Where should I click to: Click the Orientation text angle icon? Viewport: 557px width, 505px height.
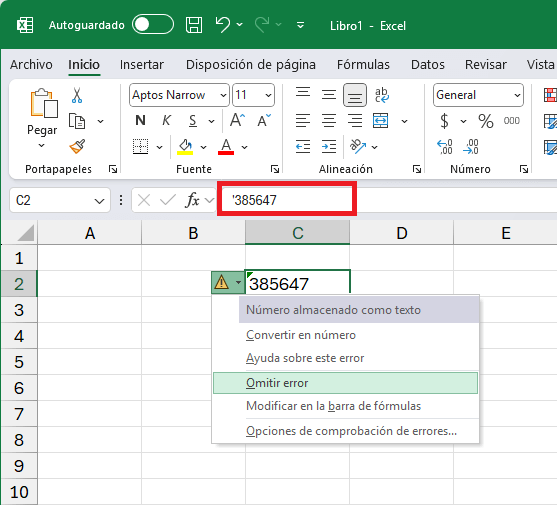(358, 146)
